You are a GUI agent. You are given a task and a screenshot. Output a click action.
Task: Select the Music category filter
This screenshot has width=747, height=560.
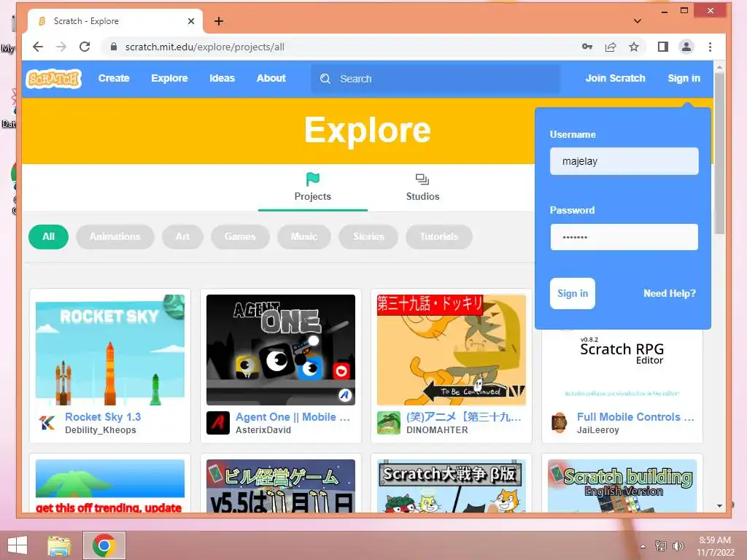coord(304,237)
